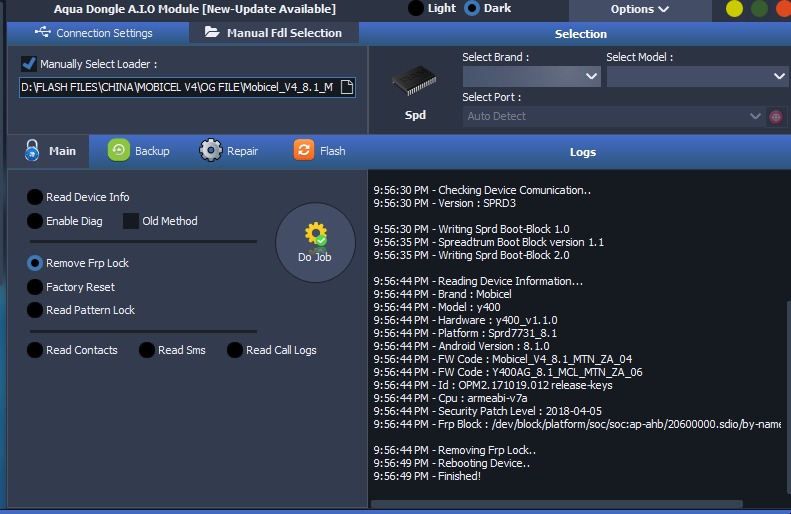The width and height of the screenshot is (791, 514).
Task: Click the horizontal scrollbar under the logs
Action: pos(556,504)
